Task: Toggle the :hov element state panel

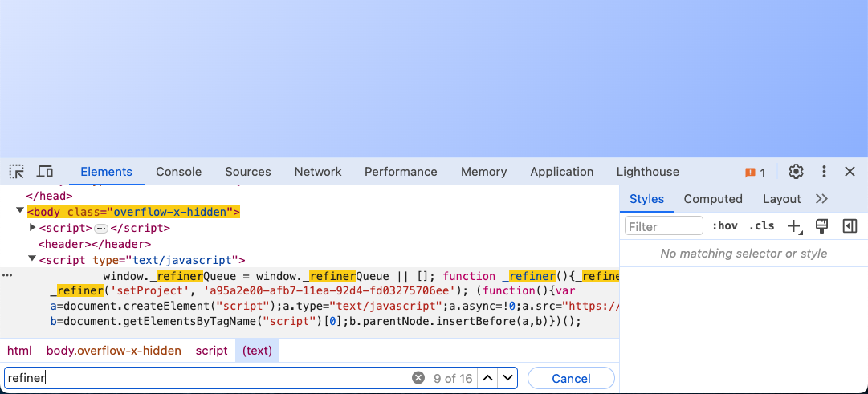Action: [x=725, y=225]
